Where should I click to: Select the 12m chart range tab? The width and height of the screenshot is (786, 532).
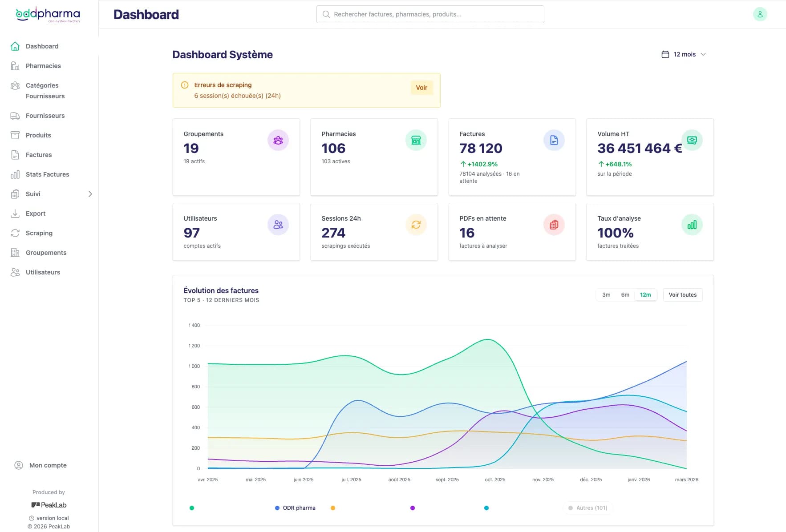(645, 295)
